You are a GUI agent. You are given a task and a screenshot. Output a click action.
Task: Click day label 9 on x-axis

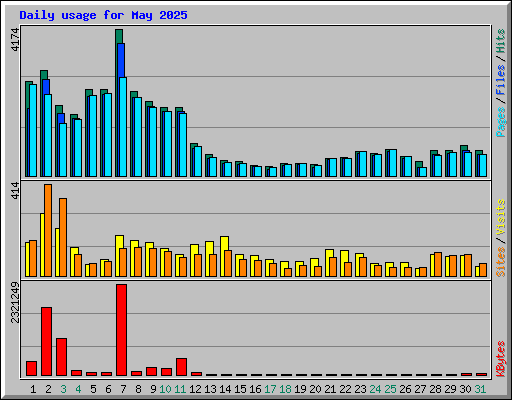point(153,389)
